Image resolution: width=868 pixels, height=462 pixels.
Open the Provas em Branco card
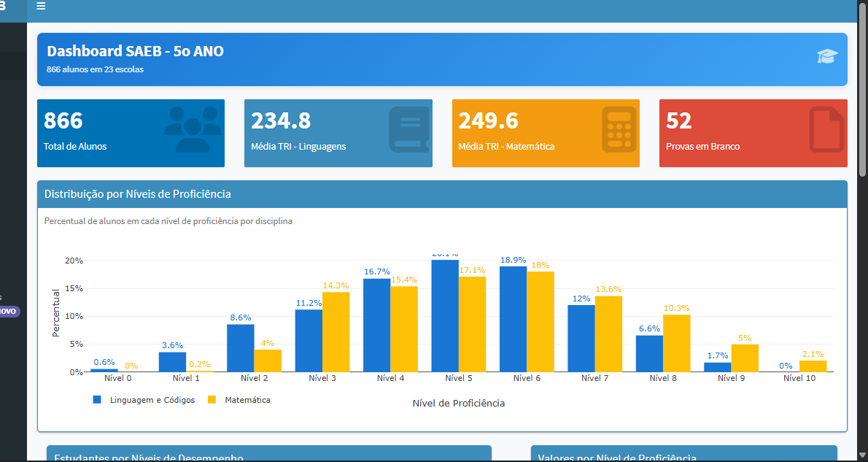(753, 133)
